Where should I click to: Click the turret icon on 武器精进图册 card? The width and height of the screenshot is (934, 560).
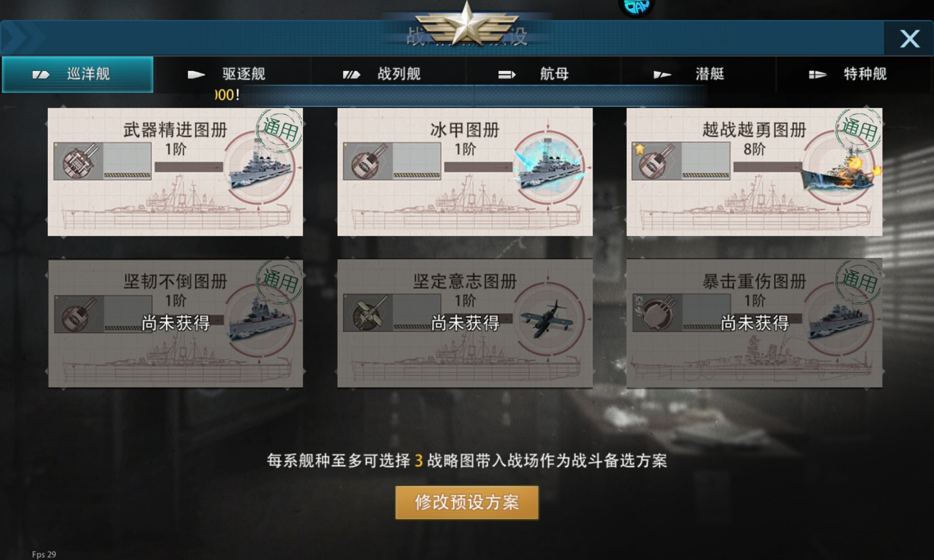pos(79,161)
